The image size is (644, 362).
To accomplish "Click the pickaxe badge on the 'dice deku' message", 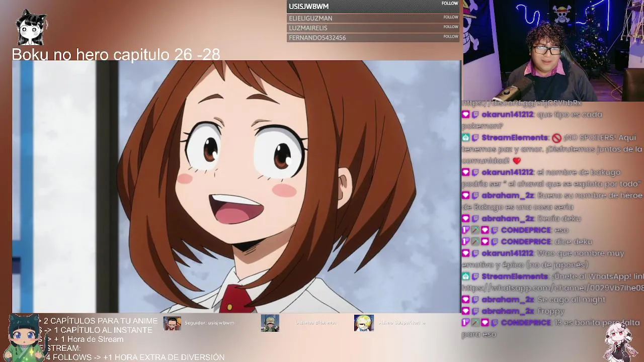I will [x=475, y=242].
